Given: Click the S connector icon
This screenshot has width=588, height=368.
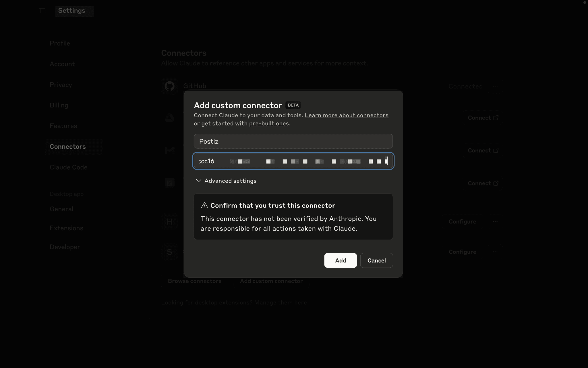Looking at the screenshot, I should click(x=170, y=252).
